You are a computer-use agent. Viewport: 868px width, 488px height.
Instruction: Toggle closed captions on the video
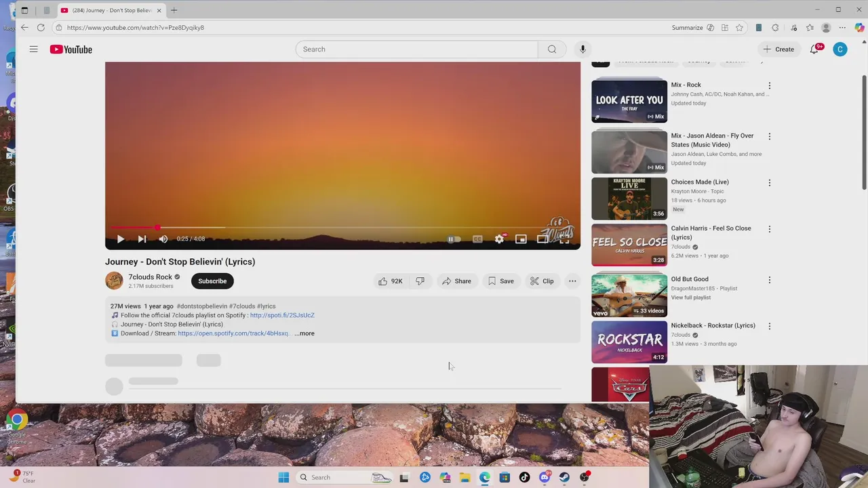477,239
